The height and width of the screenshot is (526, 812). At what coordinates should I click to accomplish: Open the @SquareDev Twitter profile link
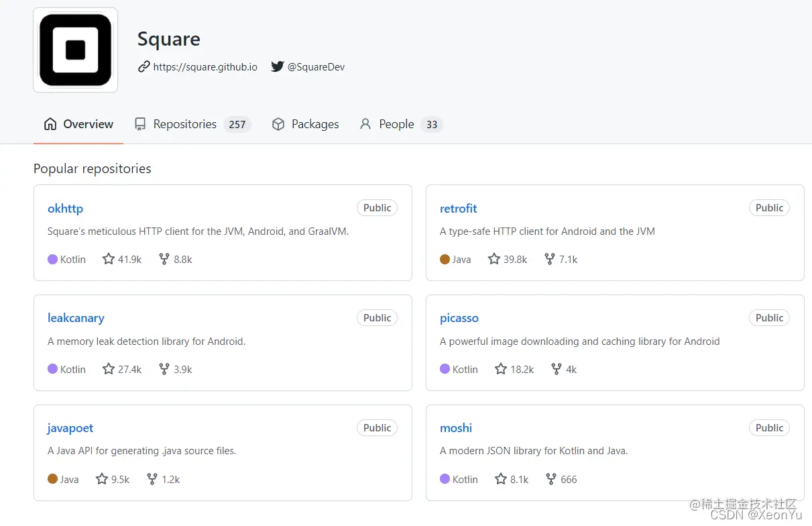[x=316, y=67]
